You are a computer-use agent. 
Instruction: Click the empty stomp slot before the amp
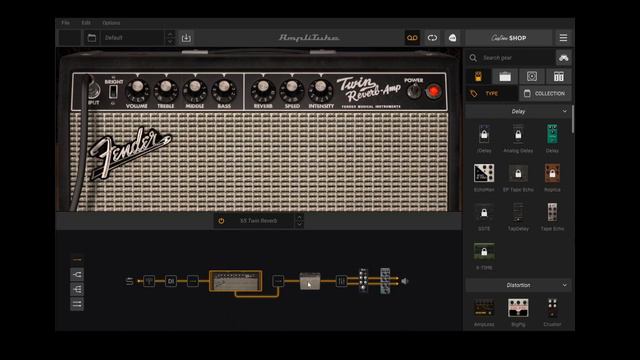point(193,281)
